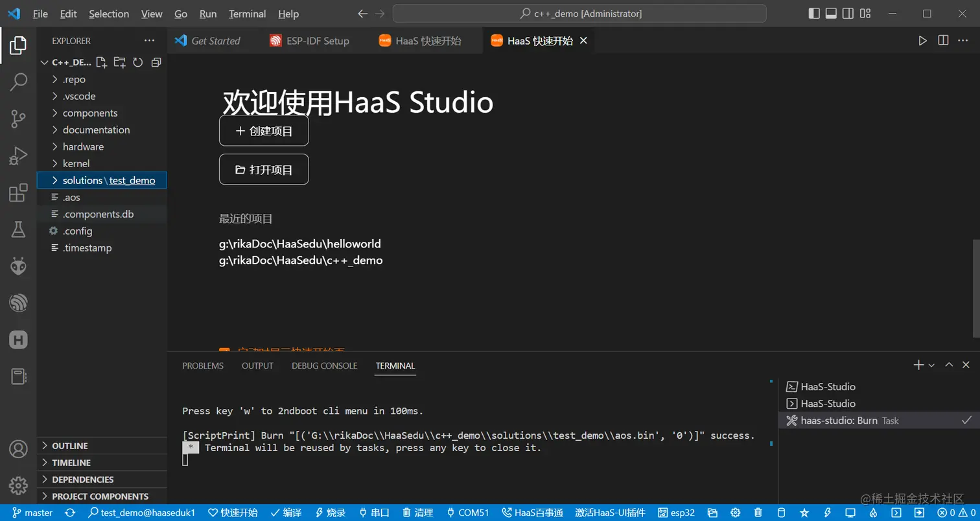Expand the .vscode folder
Image resolution: width=980 pixels, height=521 pixels.
pos(102,97)
